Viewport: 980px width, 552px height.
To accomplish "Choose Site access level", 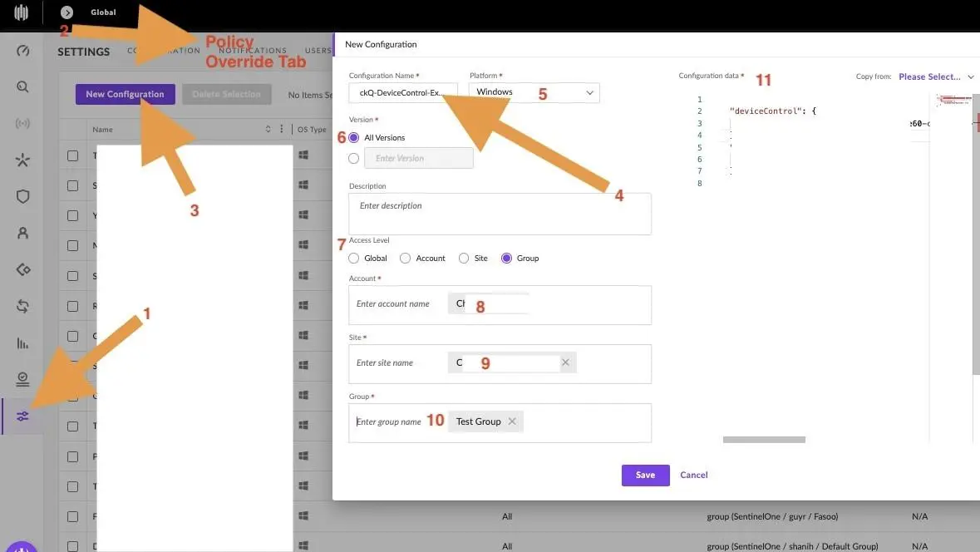I will point(464,259).
